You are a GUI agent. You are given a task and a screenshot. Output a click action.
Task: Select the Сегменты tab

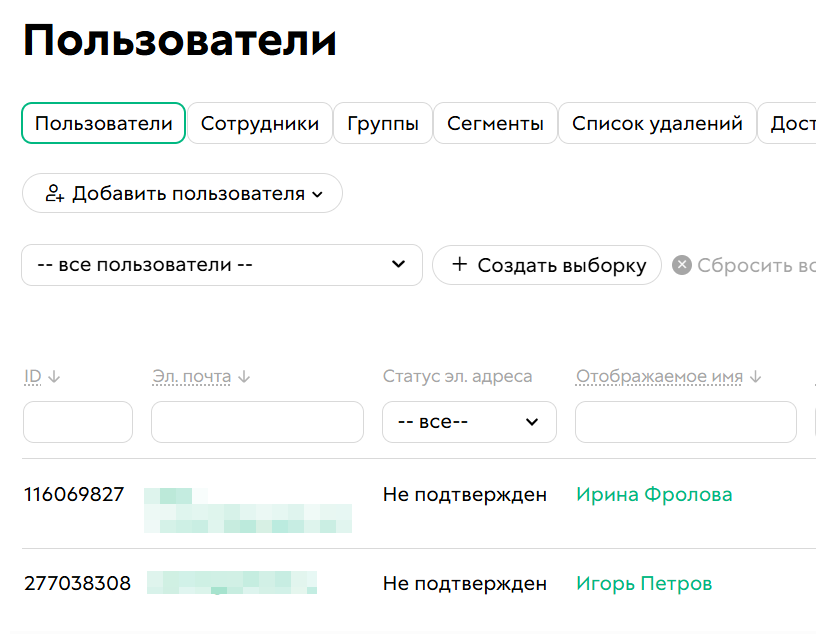pyautogui.click(x=495, y=122)
